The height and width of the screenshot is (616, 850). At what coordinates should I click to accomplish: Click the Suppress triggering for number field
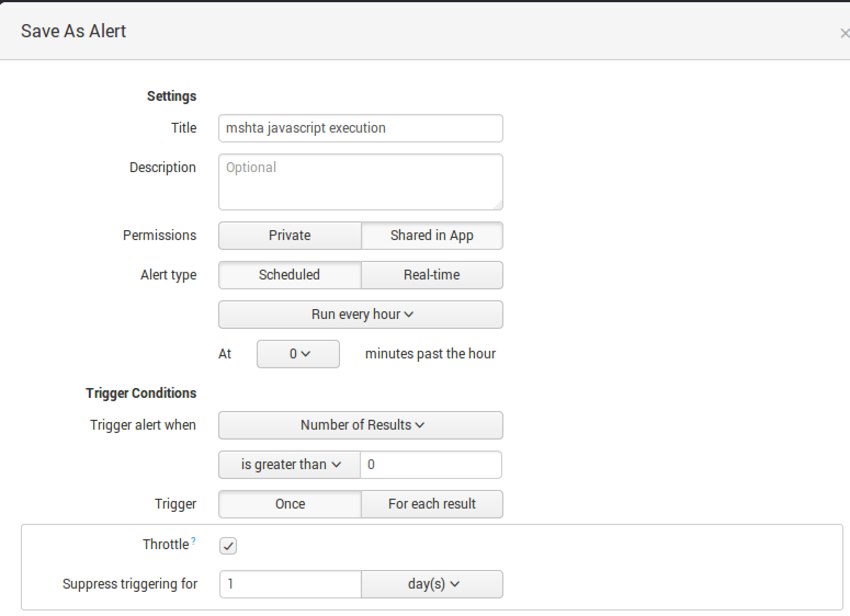tap(290, 584)
